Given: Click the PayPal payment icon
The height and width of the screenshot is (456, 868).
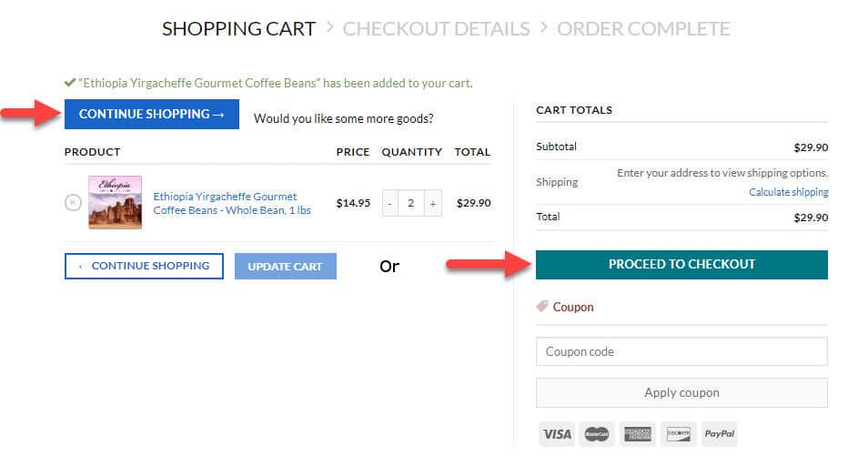Looking at the screenshot, I should tap(719, 434).
